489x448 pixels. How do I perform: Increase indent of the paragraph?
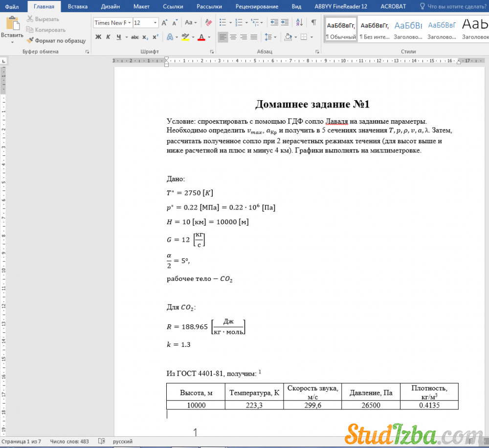click(285, 22)
